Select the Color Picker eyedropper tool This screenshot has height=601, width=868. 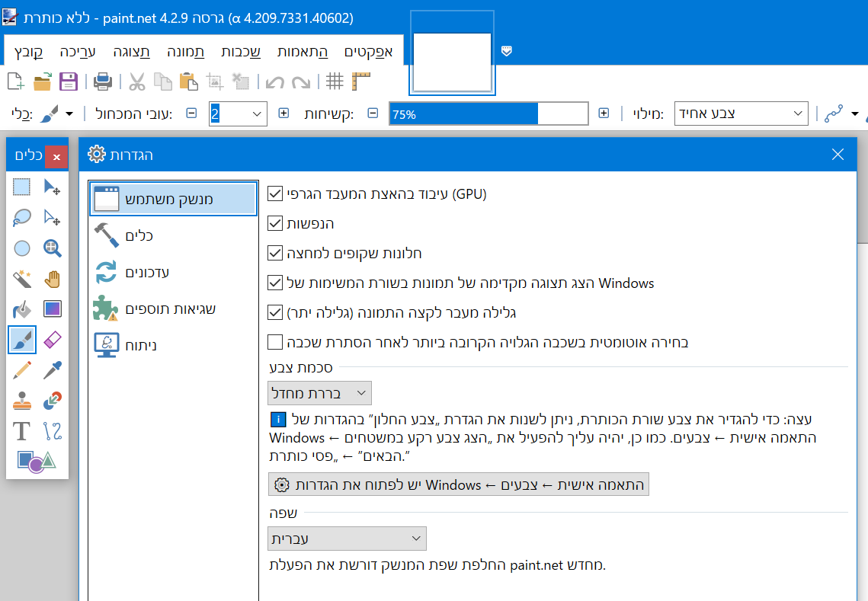(x=52, y=369)
